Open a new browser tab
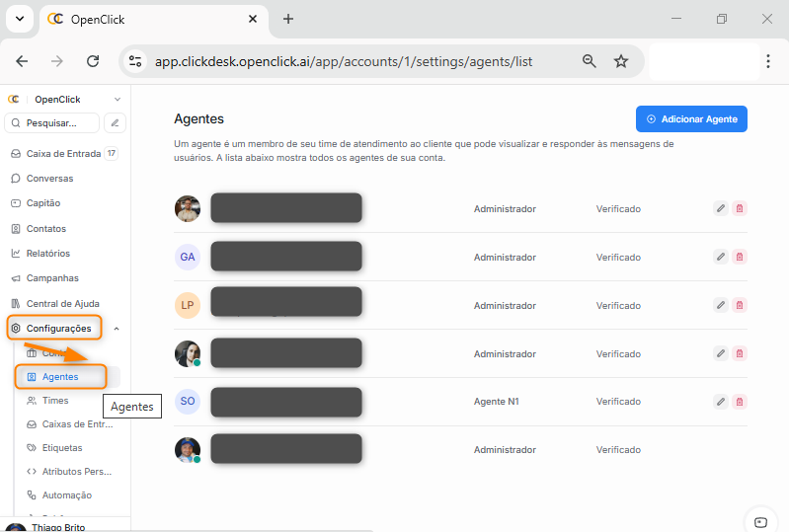Screen dimensions: 789x532 [x=288, y=19]
